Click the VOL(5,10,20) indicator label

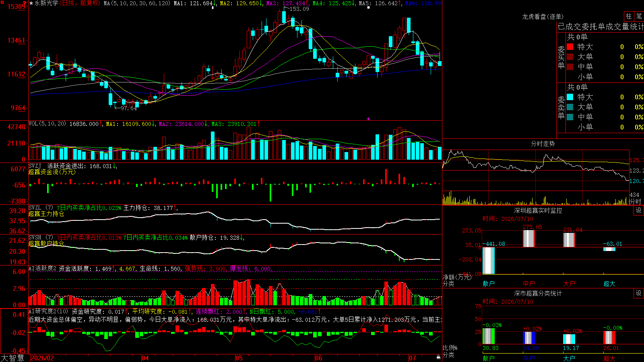pyautogui.click(x=47, y=124)
